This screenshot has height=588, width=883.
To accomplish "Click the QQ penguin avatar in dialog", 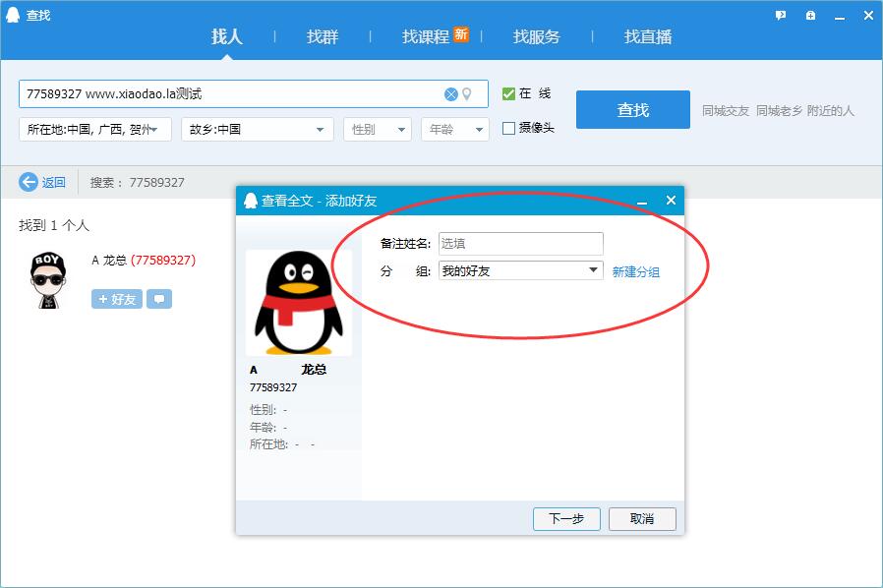I will 298,303.
